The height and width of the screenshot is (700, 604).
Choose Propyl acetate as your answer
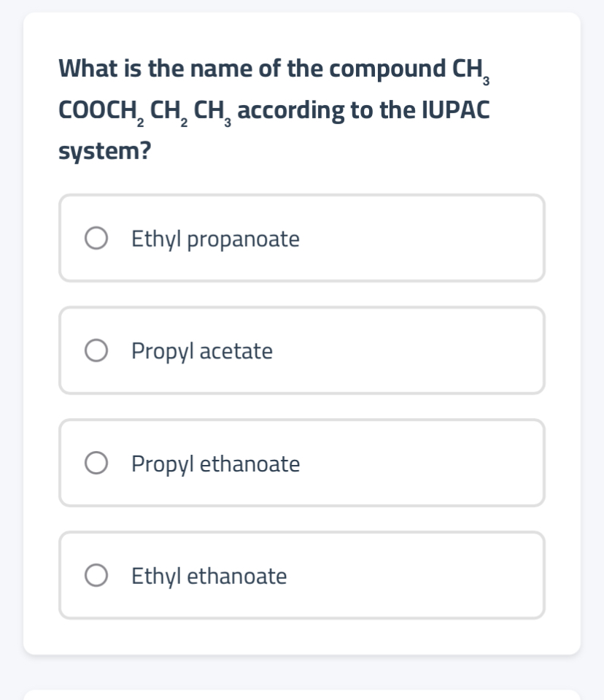[x=301, y=350]
